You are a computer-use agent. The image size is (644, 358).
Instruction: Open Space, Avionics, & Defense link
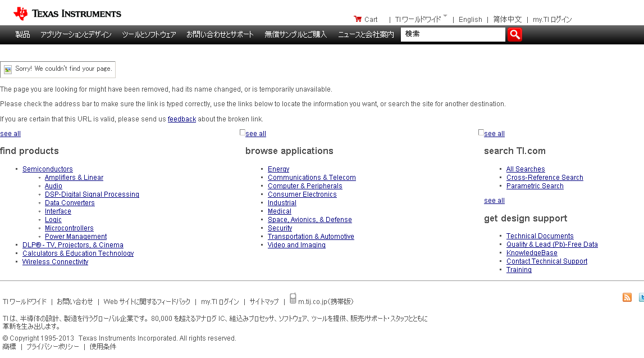(x=310, y=220)
